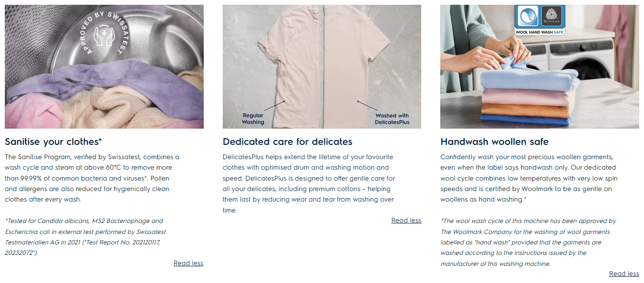Viewport: 644px width, 283px height.
Task: Open the pink t-shirt comparison image
Action: [x=322, y=67]
